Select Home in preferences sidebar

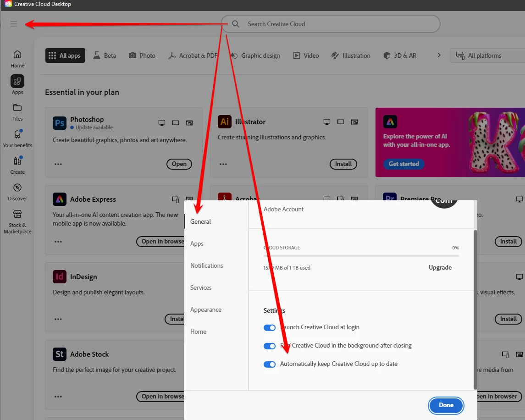coord(198,332)
